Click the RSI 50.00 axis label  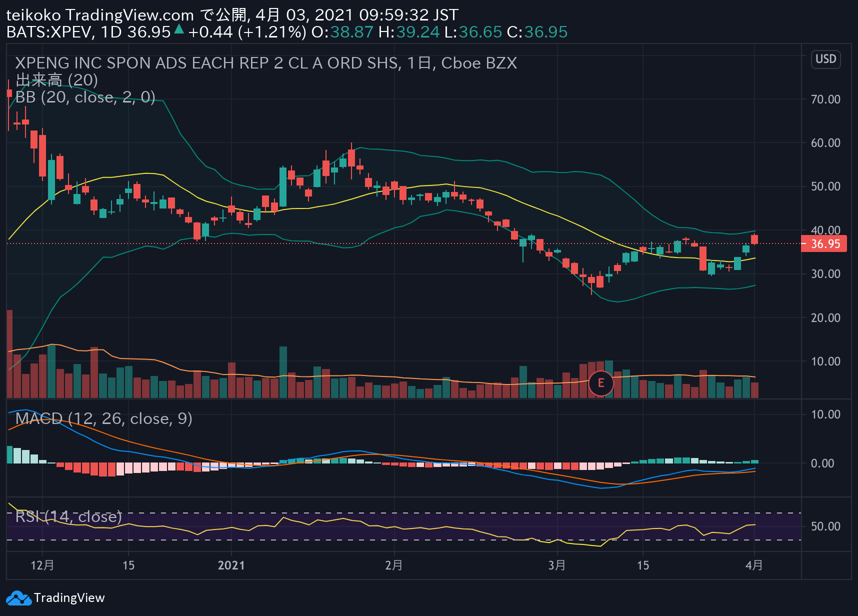825,526
